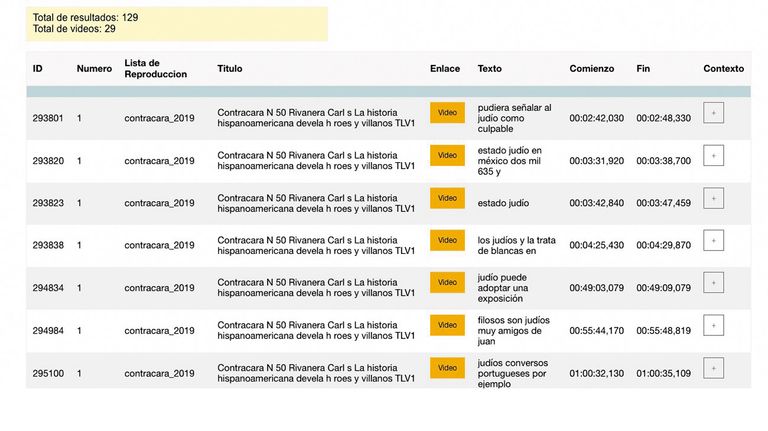
Task: Click contracara_2019 playlist in row 293801
Action: tap(159, 118)
